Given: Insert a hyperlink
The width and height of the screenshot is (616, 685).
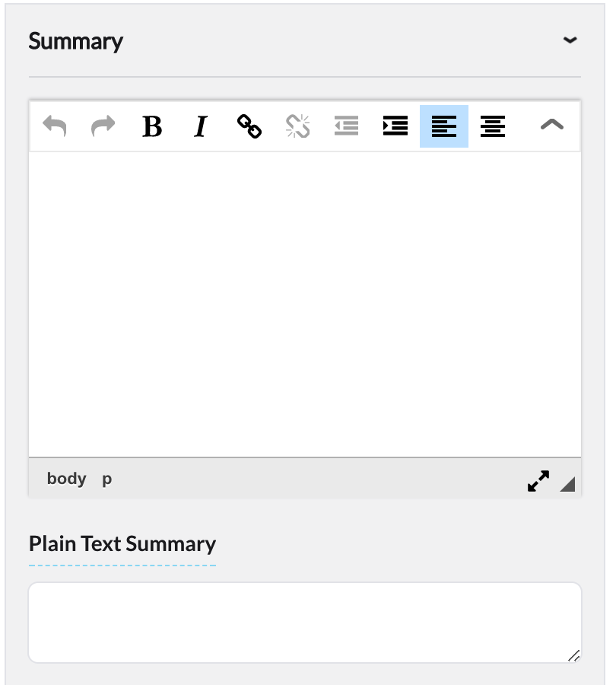Looking at the screenshot, I should [x=249, y=126].
